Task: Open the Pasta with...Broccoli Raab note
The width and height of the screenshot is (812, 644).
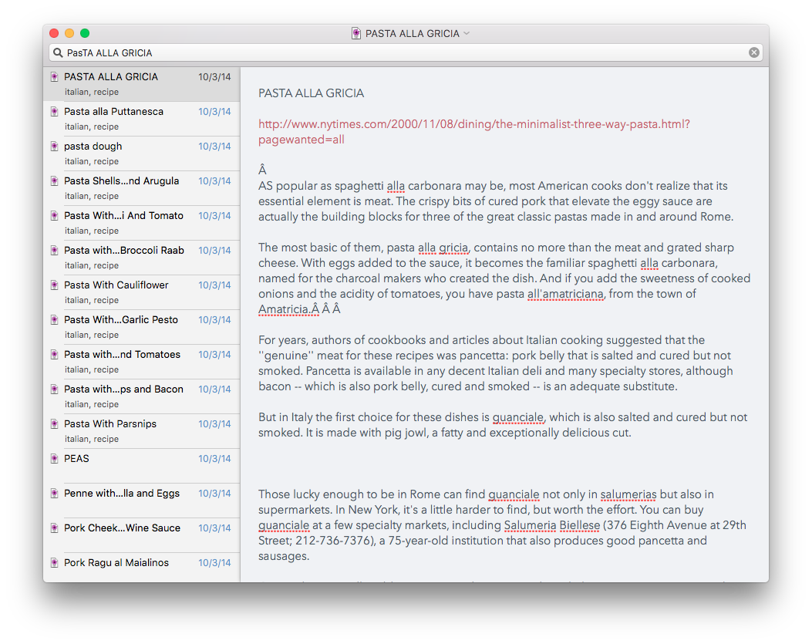Action: [142, 258]
